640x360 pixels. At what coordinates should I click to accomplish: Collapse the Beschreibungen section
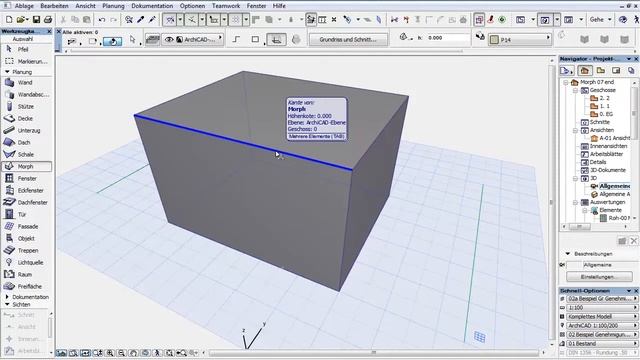click(x=568, y=254)
